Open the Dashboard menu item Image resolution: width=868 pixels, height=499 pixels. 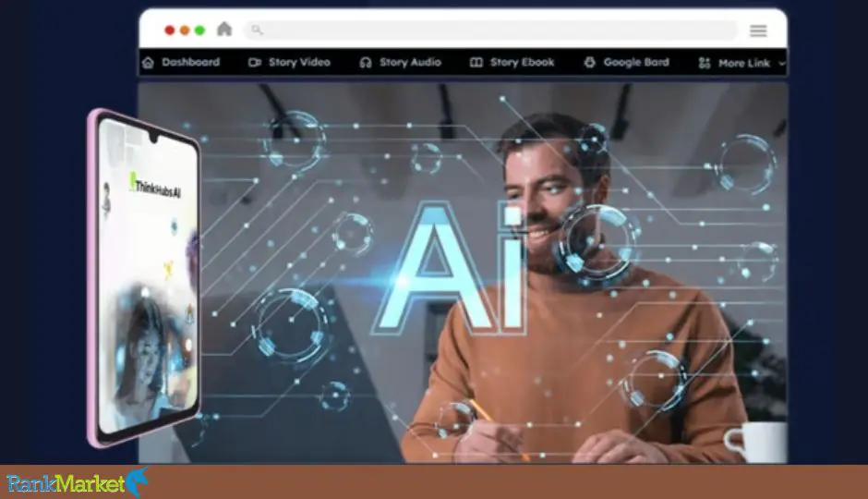[x=181, y=63]
